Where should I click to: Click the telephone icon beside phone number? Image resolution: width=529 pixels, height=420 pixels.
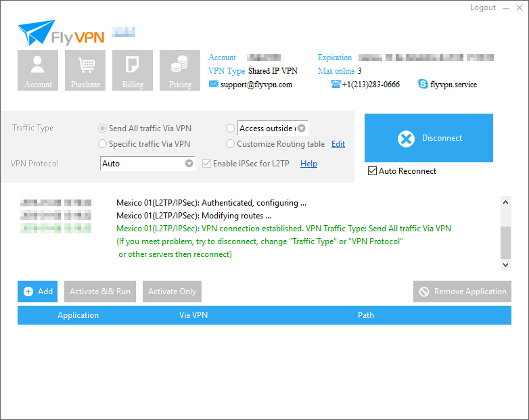(x=336, y=84)
